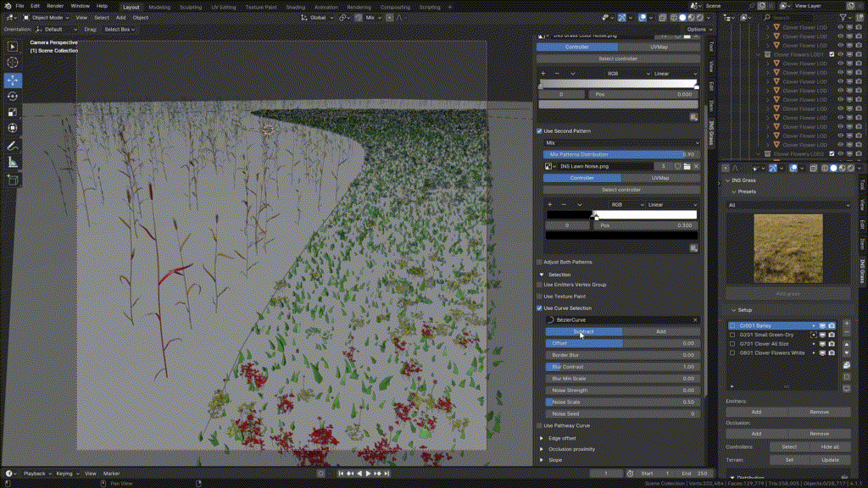Select the UVMap tab under INS Lawn Noise
Screen dimensions: 868x488
tap(660, 178)
